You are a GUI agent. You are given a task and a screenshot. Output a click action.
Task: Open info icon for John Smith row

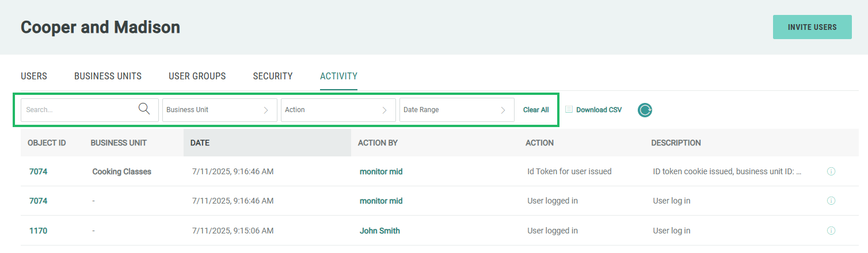coord(831,231)
